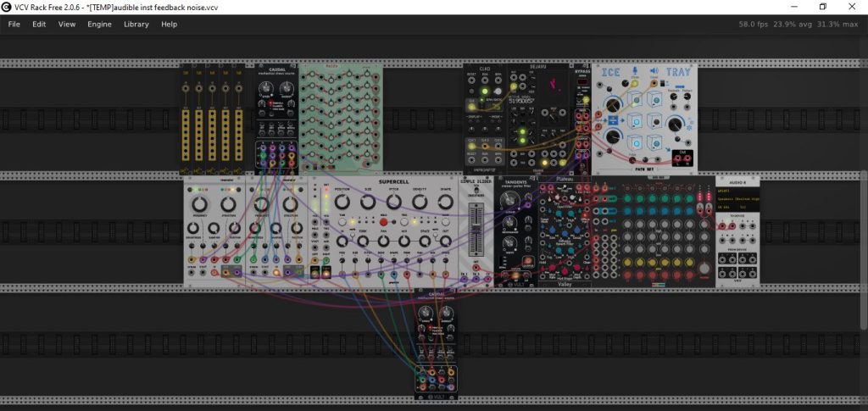Click the top Caudal right large knob
The image size is (868, 411).
[x=287, y=87]
